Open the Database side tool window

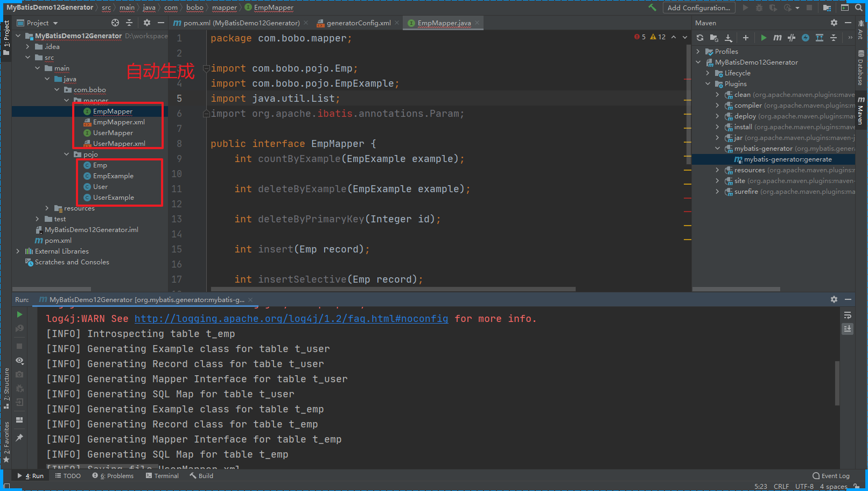861,68
